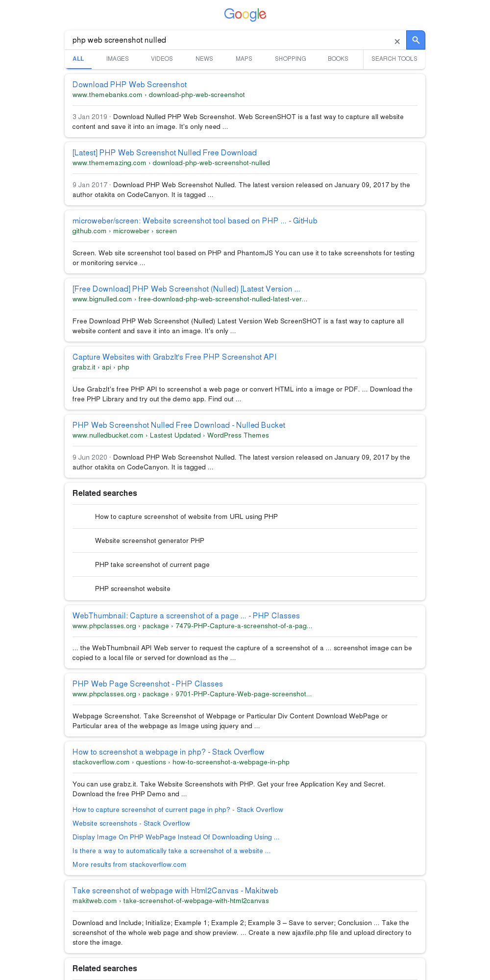Open the GrabzIt Free PHP Screenshot API result
This screenshot has height=980, width=490.
click(174, 357)
